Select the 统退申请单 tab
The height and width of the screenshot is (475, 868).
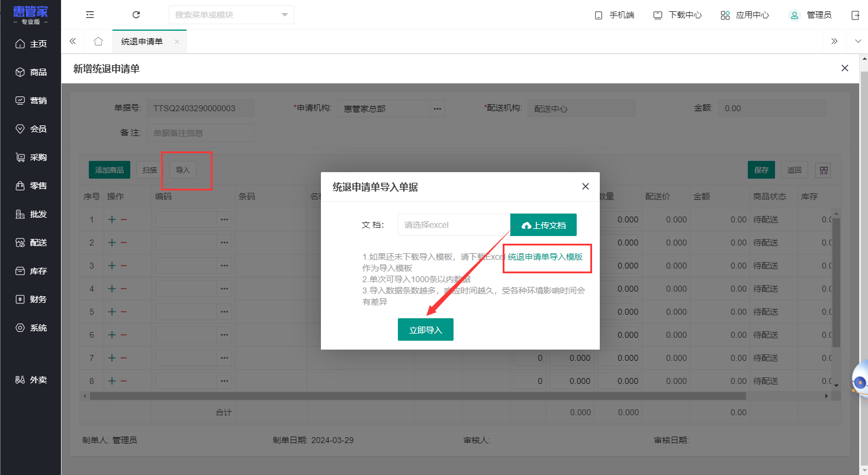click(142, 41)
